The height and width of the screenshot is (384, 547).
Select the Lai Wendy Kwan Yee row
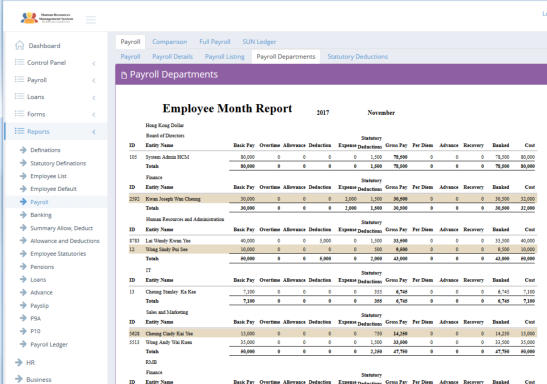click(332, 241)
